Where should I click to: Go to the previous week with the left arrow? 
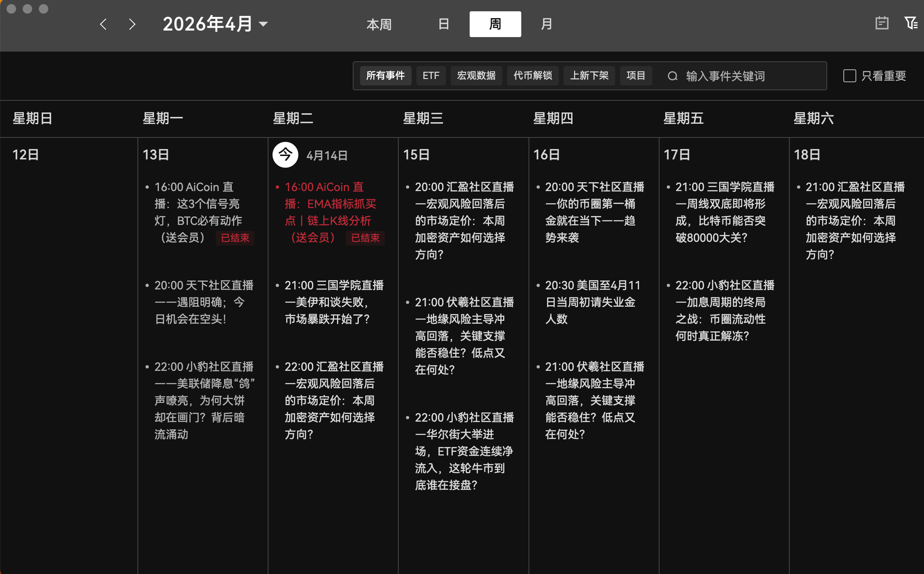point(104,24)
